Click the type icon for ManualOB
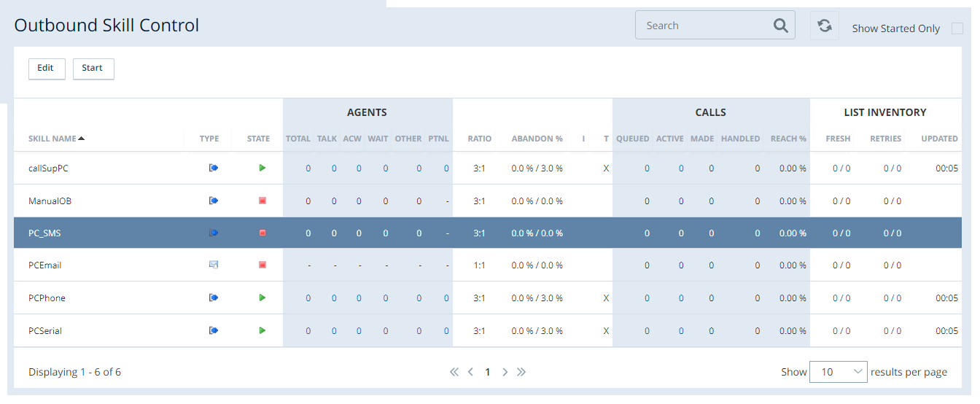 (214, 201)
